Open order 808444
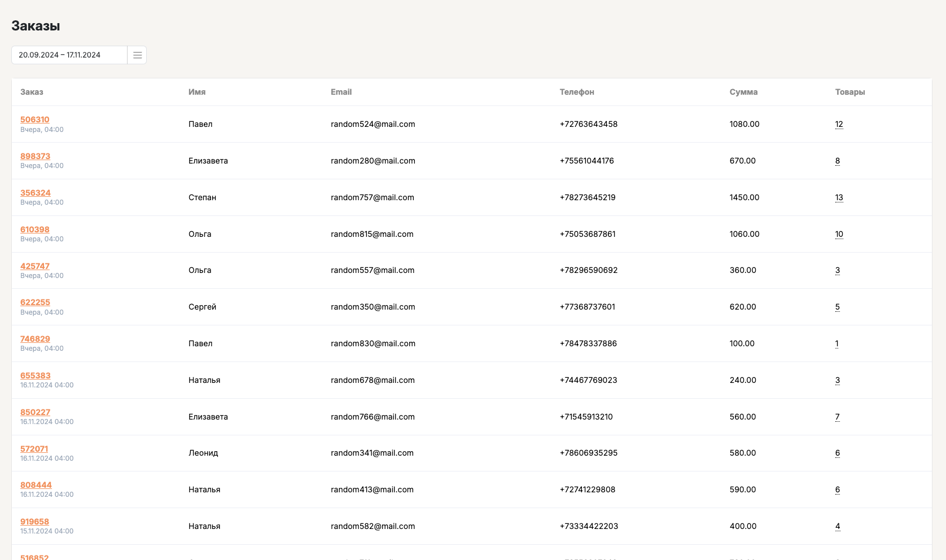 click(x=36, y=485)
